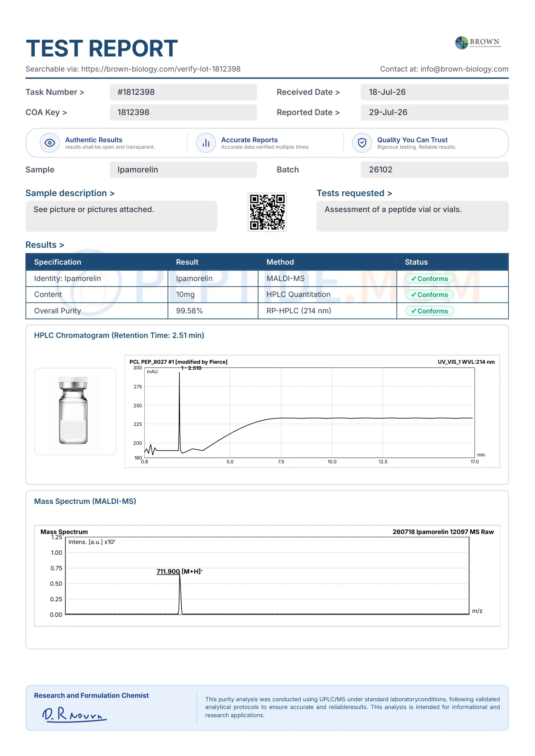Click the 711.900 [M+H]+ peak label

point(180,572)
